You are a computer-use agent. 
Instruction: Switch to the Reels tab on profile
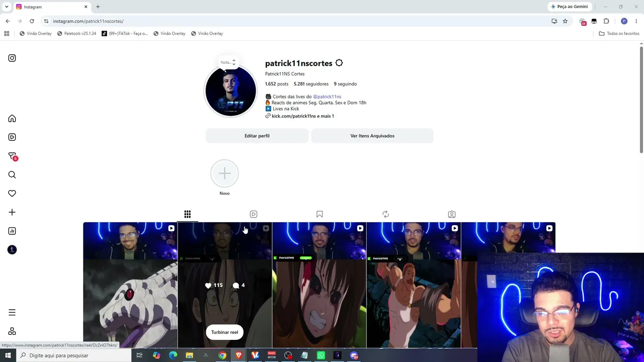pos(254,214)
